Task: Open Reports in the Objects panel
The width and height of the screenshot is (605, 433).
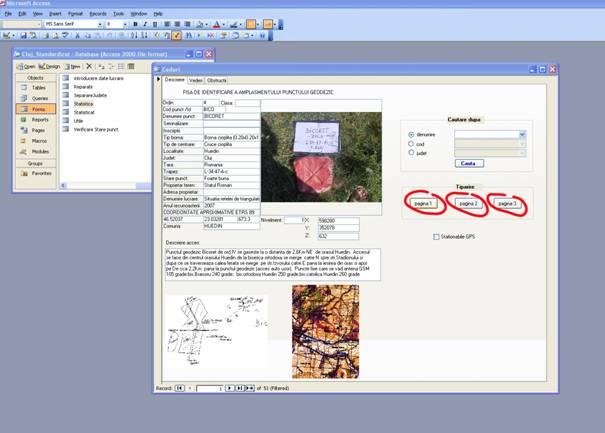Action: 38,119
